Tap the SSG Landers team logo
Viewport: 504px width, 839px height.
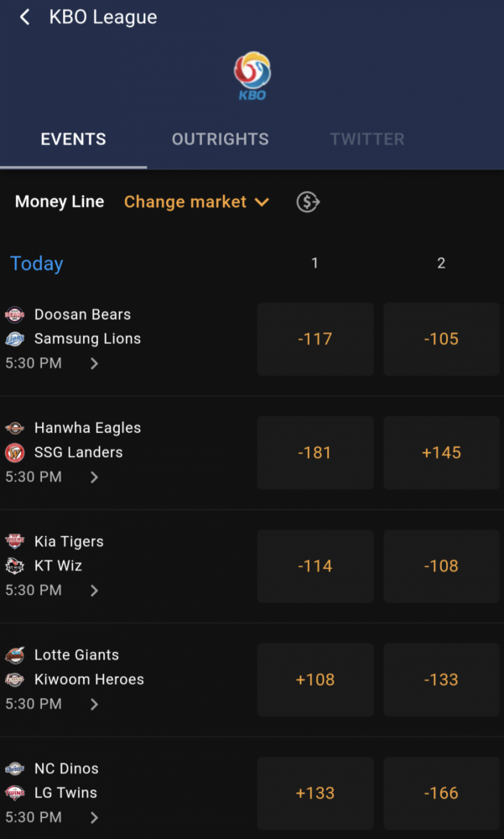coord(14,453)
